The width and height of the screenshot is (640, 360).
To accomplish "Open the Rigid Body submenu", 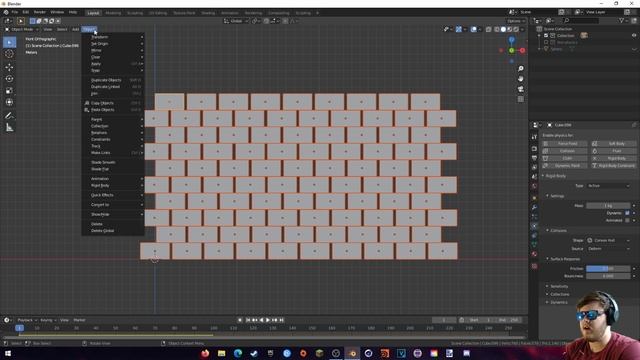I will click(x=113, y=185).
